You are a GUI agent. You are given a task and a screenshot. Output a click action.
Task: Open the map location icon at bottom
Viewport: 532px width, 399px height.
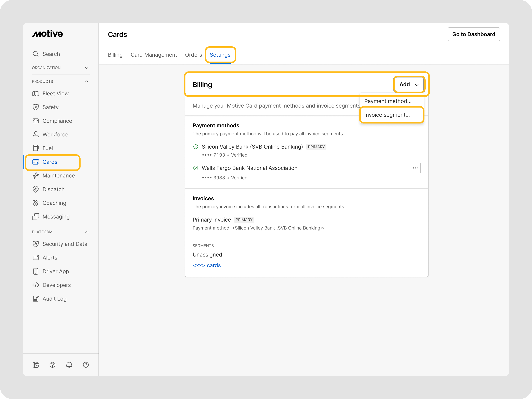(x=36, y=365)
